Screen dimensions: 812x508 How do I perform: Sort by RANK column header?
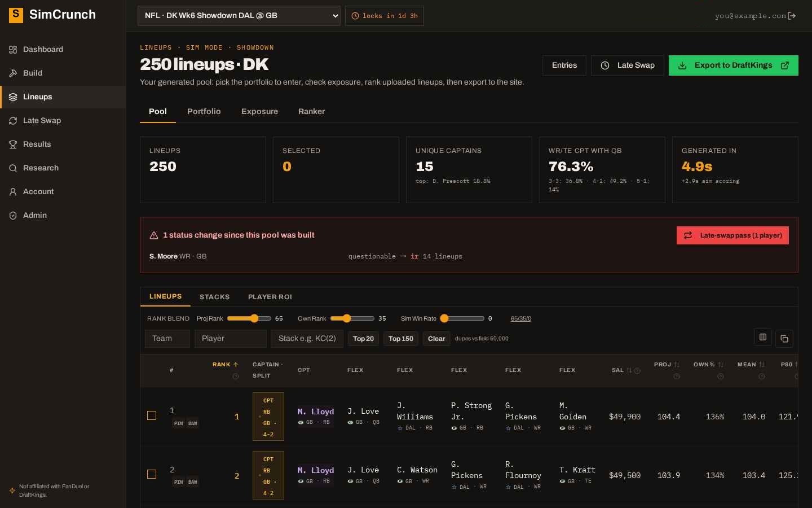(x=225, y=365)
